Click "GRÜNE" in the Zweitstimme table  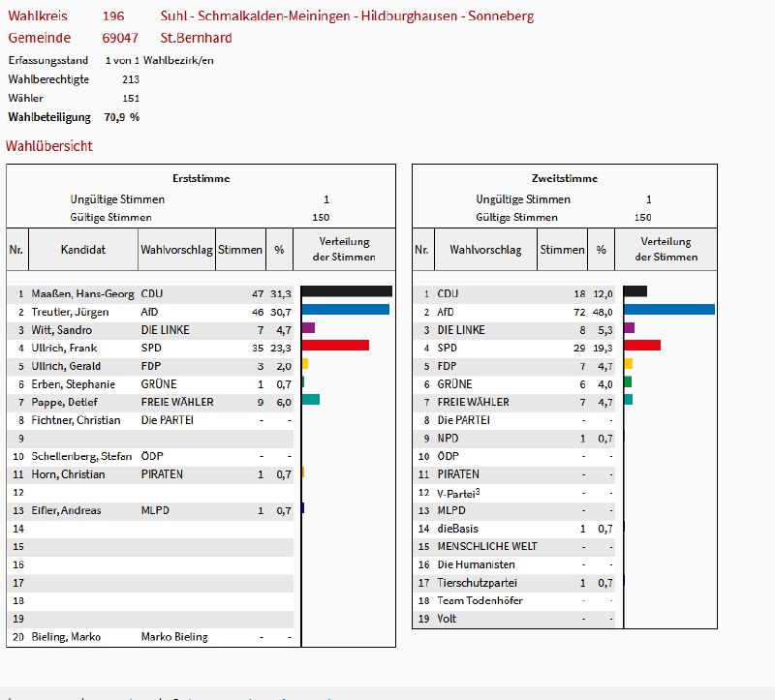tap(454, 384)
